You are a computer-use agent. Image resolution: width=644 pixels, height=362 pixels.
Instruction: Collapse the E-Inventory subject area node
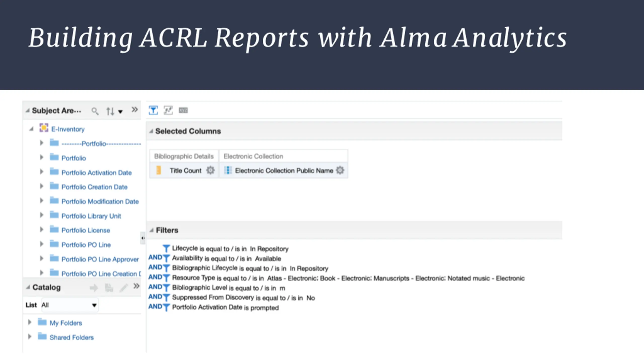tap(31, 129)
